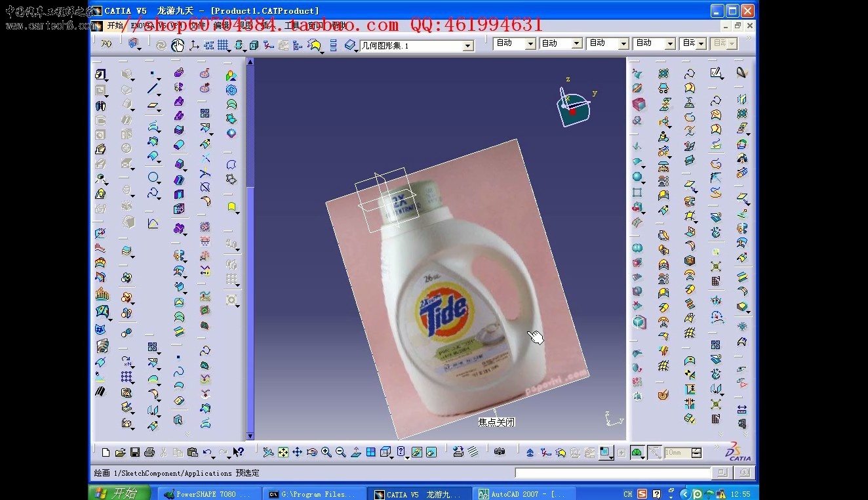The height and width of the screenshot is (500, 868).
Task: Switch to G:\Program Files taskbar button
Action: pyautogui.click(x=313, y=494)
